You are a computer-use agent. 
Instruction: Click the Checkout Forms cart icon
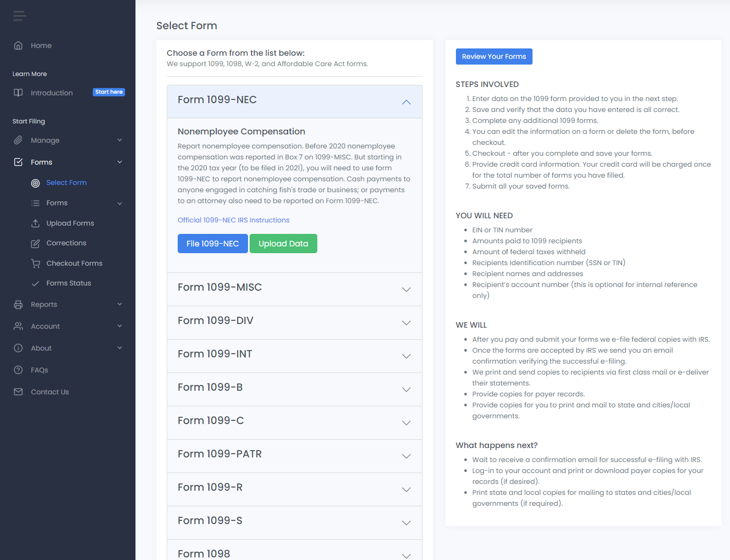[35, 264]
